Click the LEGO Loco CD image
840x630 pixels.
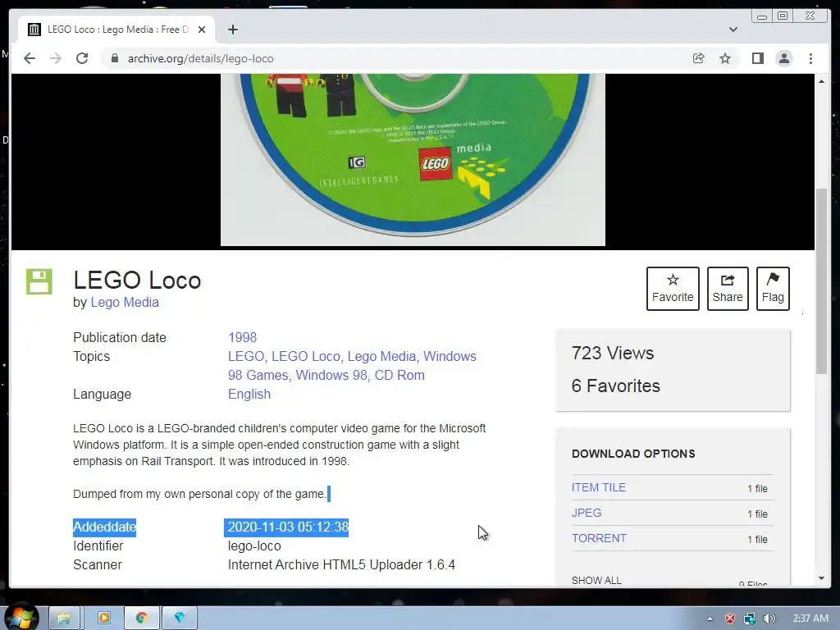click(413, 160)
